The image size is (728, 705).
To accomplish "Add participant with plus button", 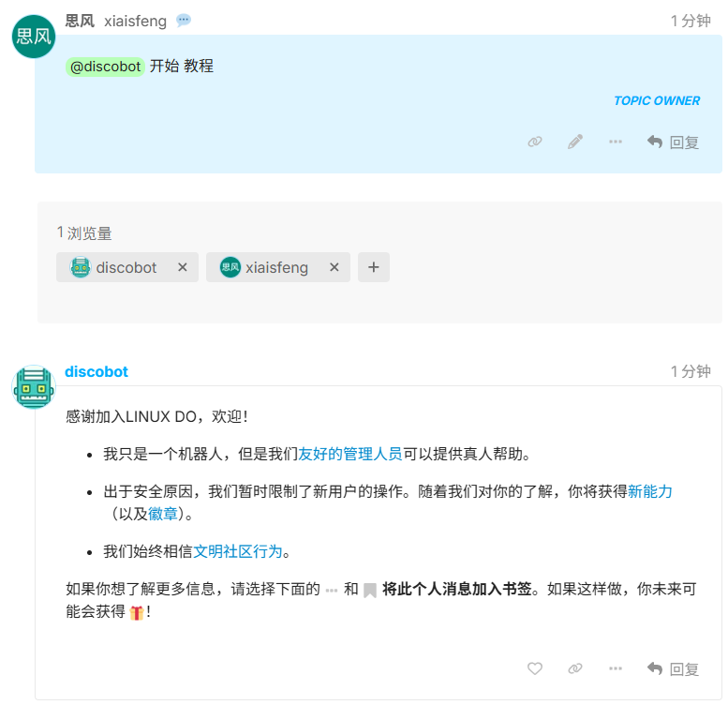I will (374, 267).
